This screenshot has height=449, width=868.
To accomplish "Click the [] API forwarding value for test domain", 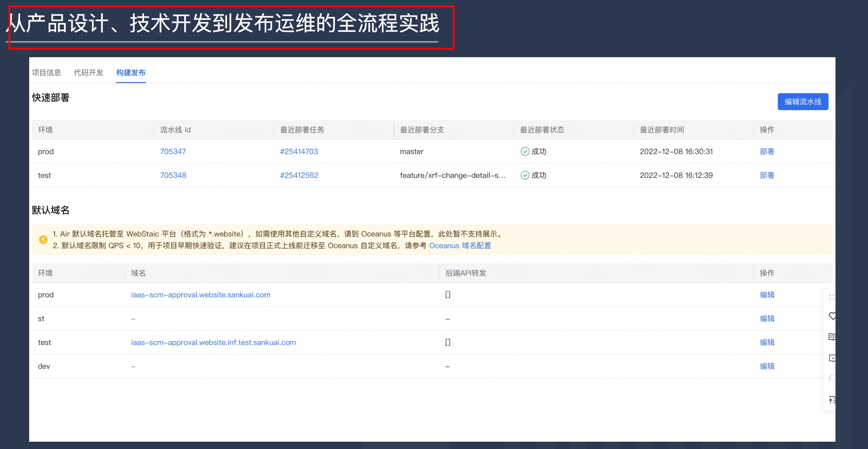I will [447, 342].
